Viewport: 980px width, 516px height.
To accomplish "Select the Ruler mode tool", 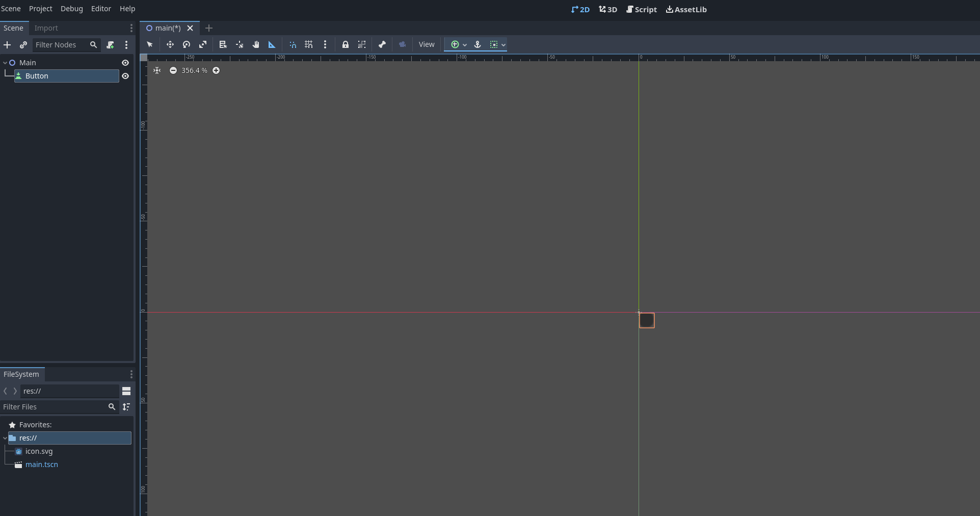I will coord(272,45).
